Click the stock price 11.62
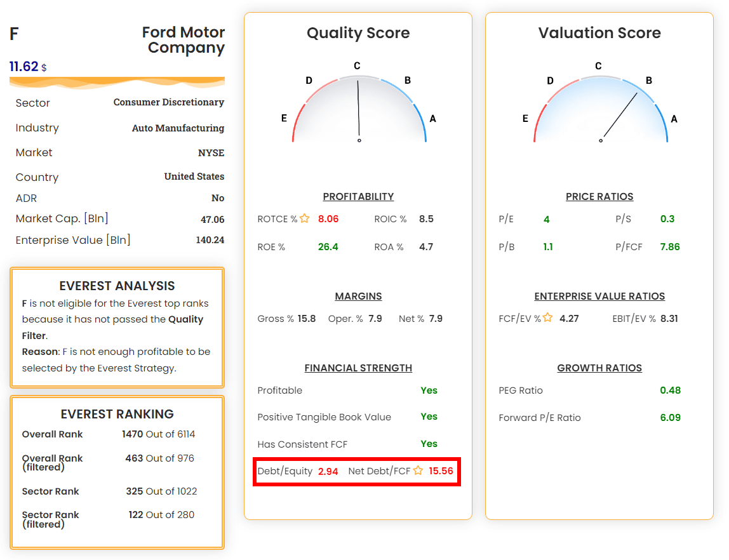This screenshot has height=560, width=729. click(x=23, y=67)
